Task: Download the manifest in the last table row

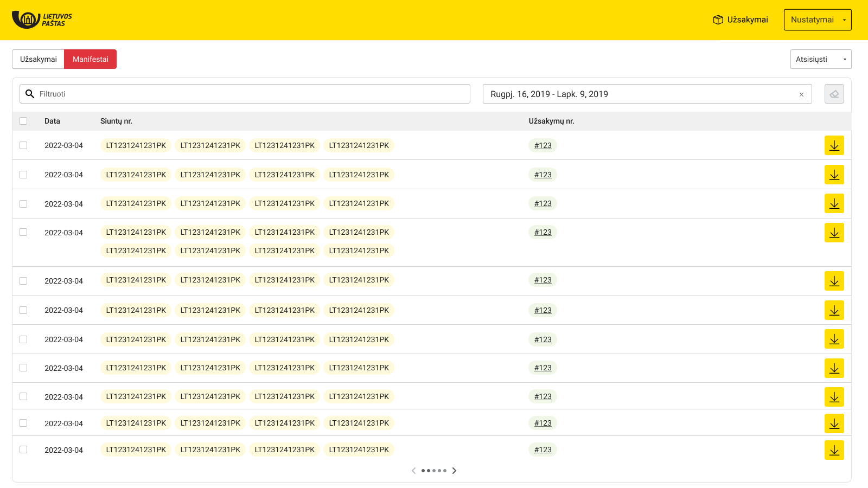Action: coord(834,450)
